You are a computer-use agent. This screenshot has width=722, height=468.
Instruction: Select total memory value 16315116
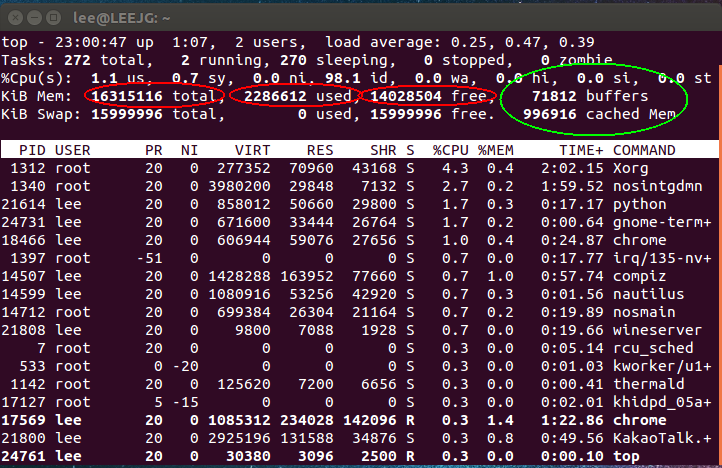click(x=127, y=96)
